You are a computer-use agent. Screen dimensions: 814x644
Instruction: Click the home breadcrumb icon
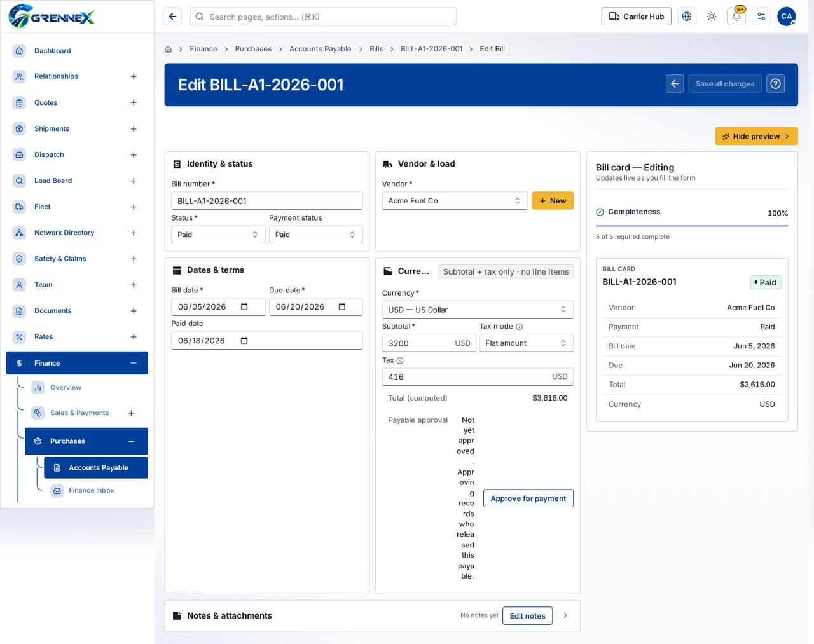(168, 49)
